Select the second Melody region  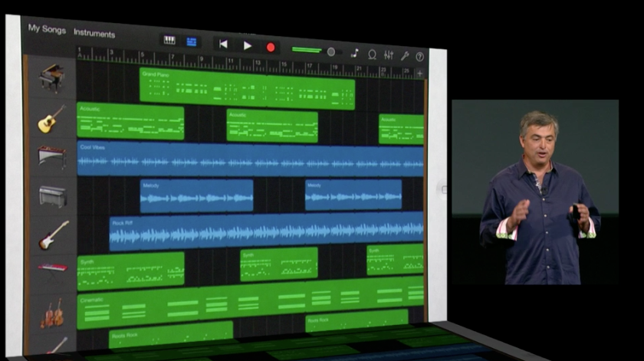pyautogui.click(x=353, y=195)
